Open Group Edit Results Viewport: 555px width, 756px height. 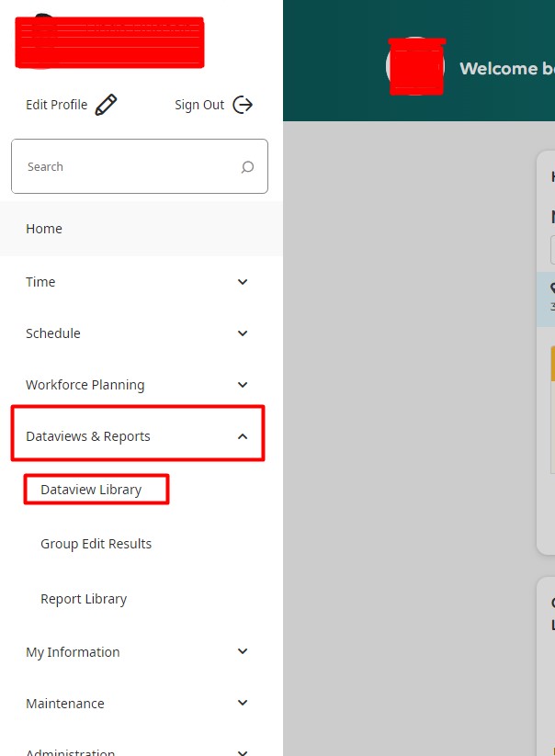[x=96, y=544]
